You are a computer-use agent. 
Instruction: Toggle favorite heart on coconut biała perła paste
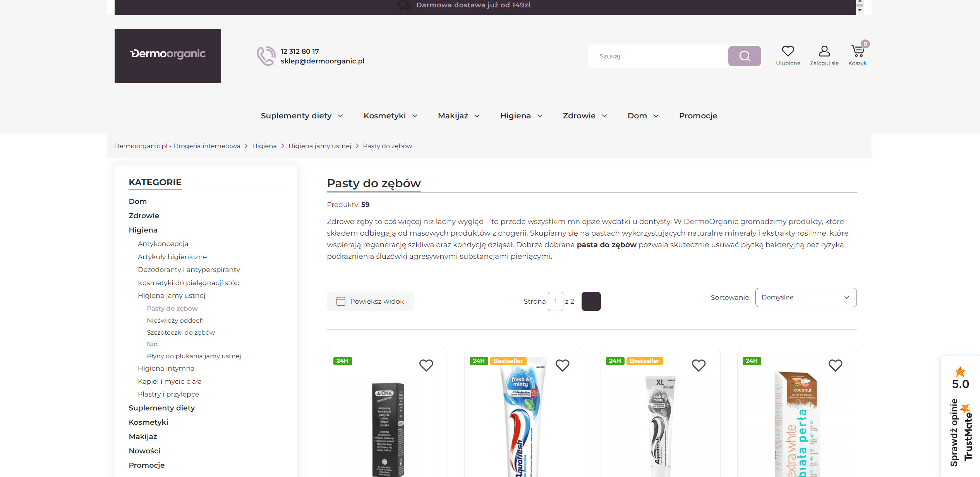835,365
